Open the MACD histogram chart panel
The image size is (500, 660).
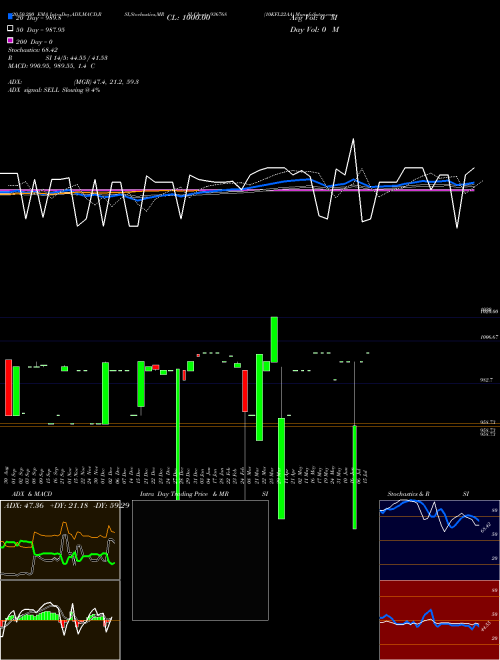[60, 620]
